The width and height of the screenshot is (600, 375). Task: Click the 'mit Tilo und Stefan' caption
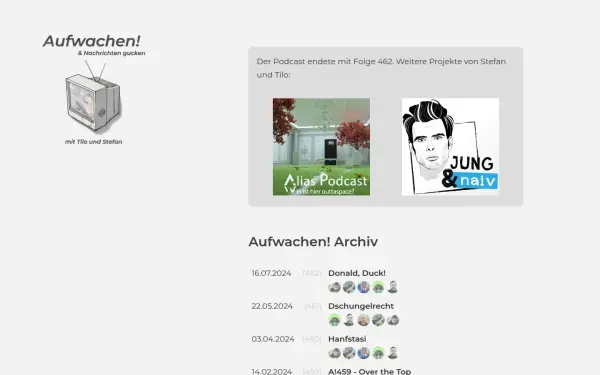tap(93, 142)
